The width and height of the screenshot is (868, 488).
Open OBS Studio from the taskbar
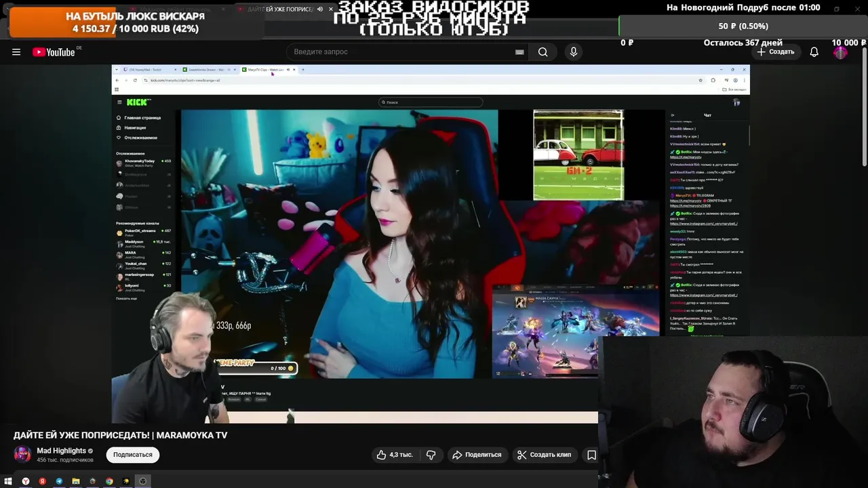[x=143, y=481]
